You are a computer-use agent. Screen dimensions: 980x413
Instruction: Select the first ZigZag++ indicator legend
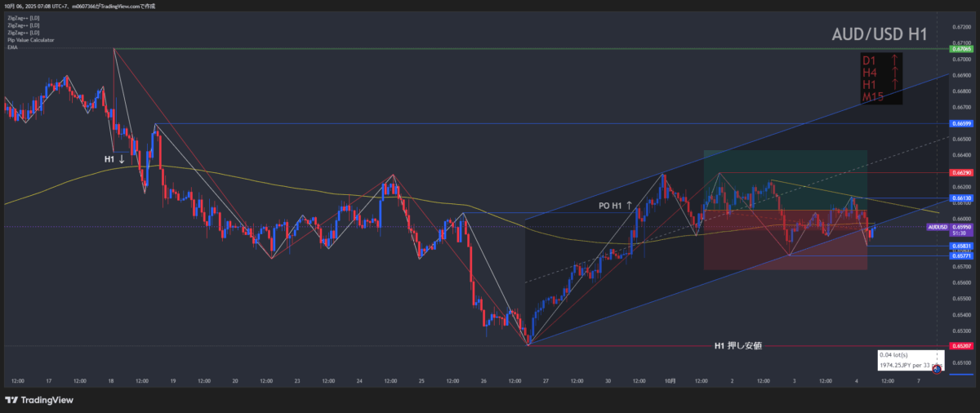21,16
